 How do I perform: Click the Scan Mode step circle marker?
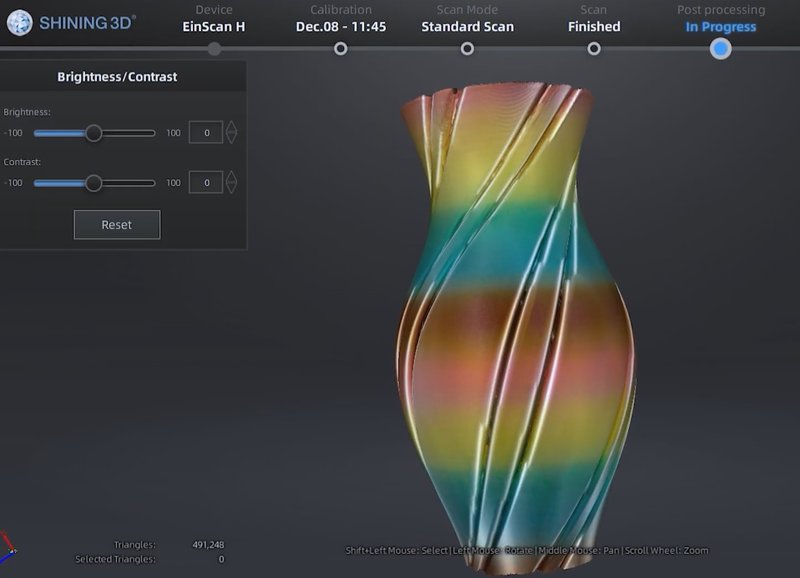(467, 48)
